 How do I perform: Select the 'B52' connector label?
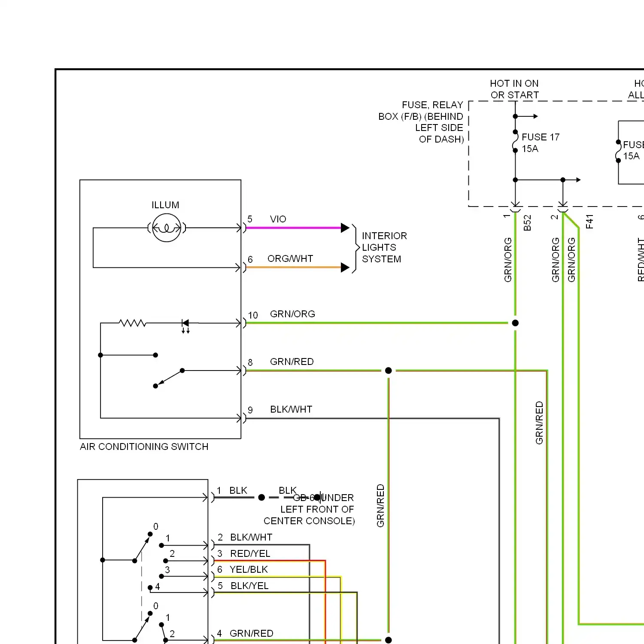pos(527,223)
